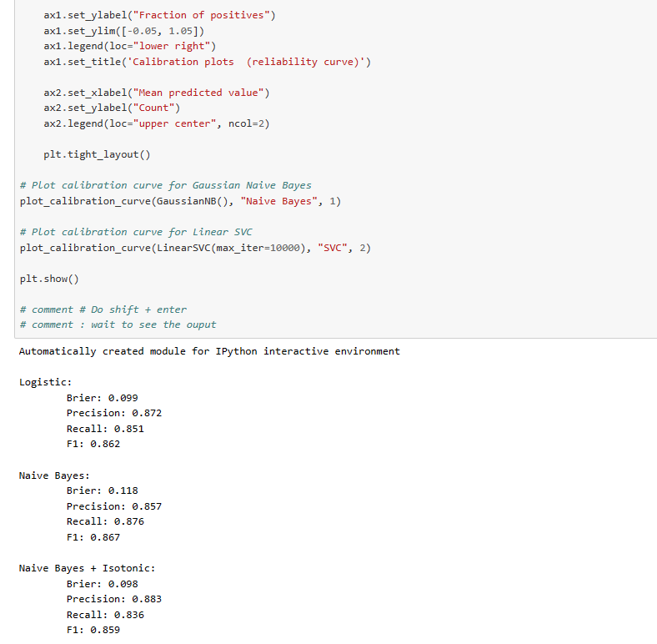The height and width of the screenshot is (644, 657).
Task: Click the ax2.set_xlabel "Mean predicted value" line
Action: [x=156, y=93]
